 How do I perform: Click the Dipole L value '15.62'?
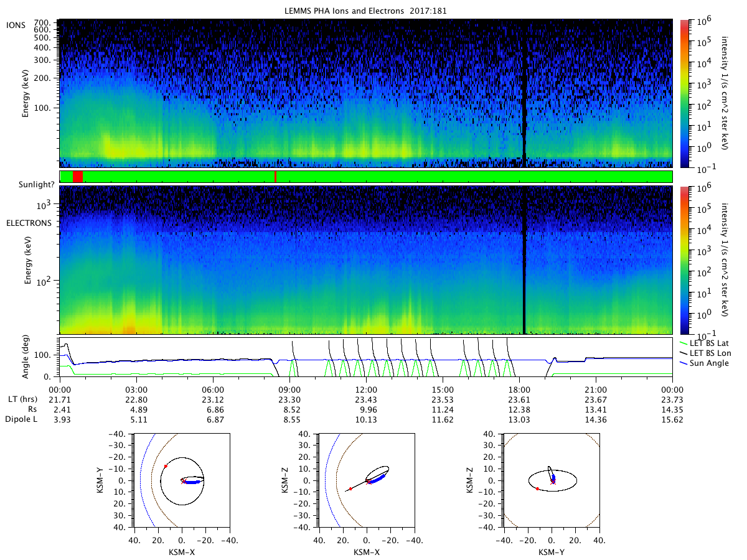(672, 420)
